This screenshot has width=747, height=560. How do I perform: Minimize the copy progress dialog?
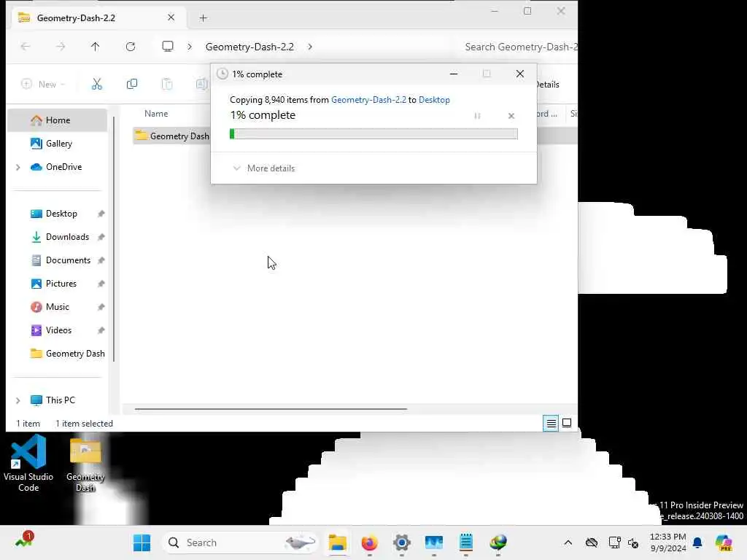point(454,74)
